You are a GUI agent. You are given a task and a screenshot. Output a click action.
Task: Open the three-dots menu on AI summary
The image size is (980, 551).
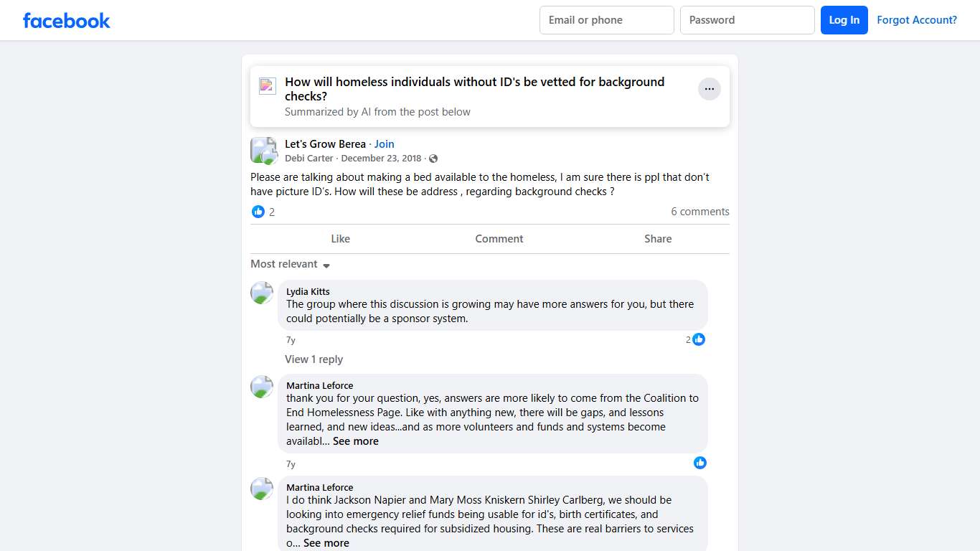tap(709, 89)
